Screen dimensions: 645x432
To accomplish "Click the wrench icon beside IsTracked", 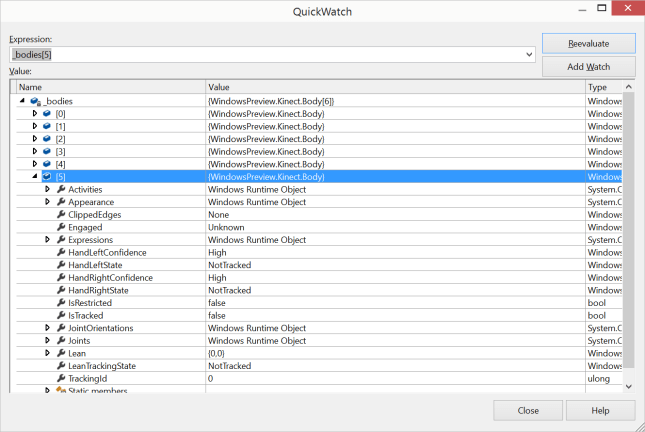I will coord(60,315).
